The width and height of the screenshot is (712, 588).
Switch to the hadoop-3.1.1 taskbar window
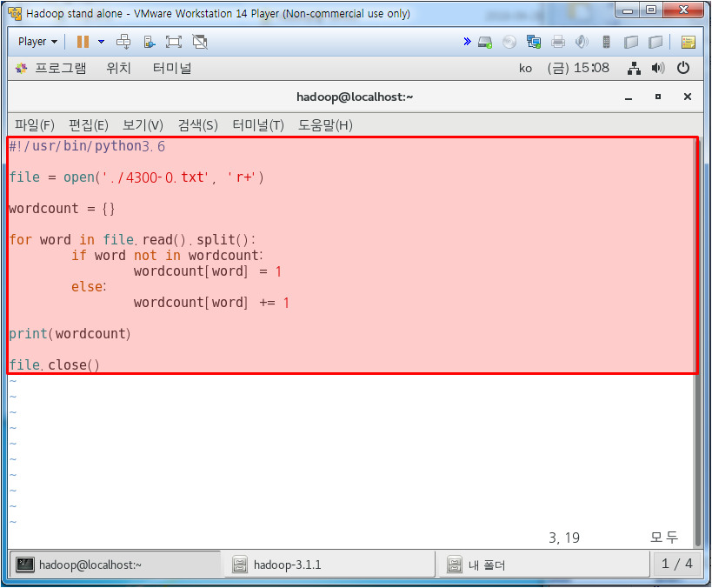(x=329, y=565)
